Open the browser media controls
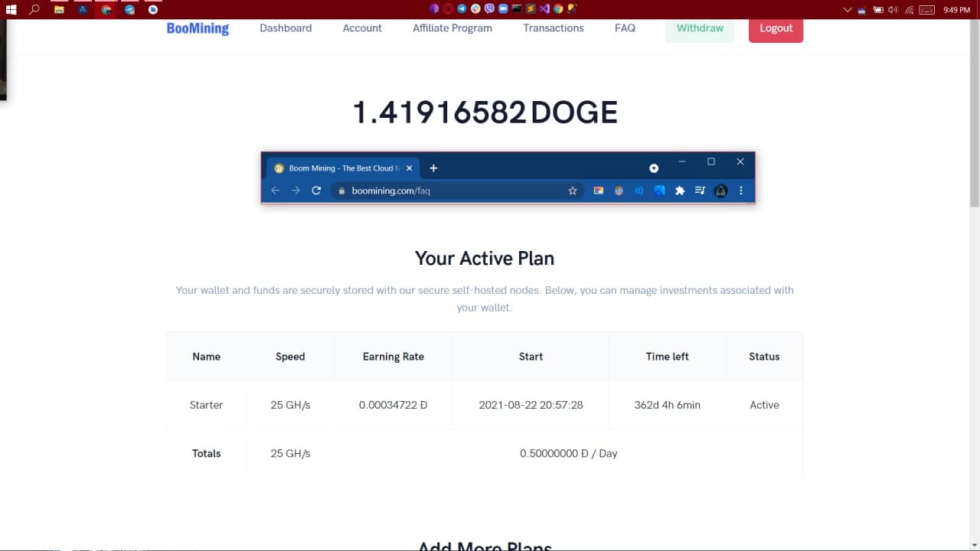The height and width of the screenshot is (551, 980). [x=700, y=191]
